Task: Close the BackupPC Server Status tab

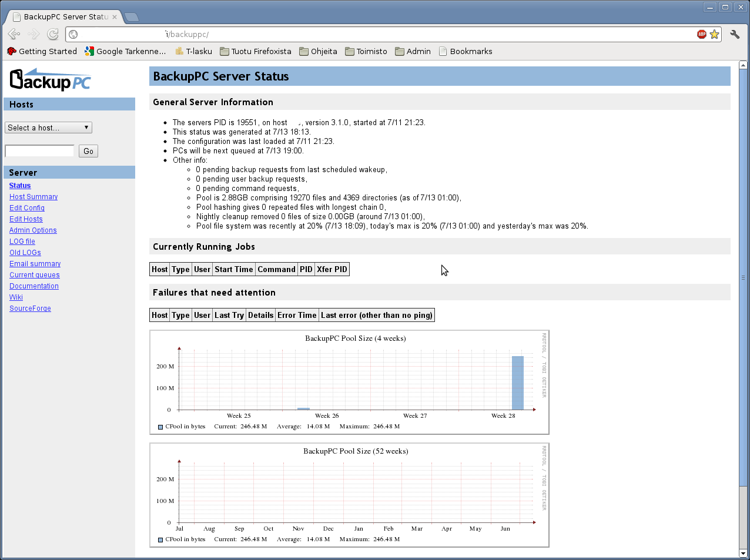Action: click(x=115, y=17)
